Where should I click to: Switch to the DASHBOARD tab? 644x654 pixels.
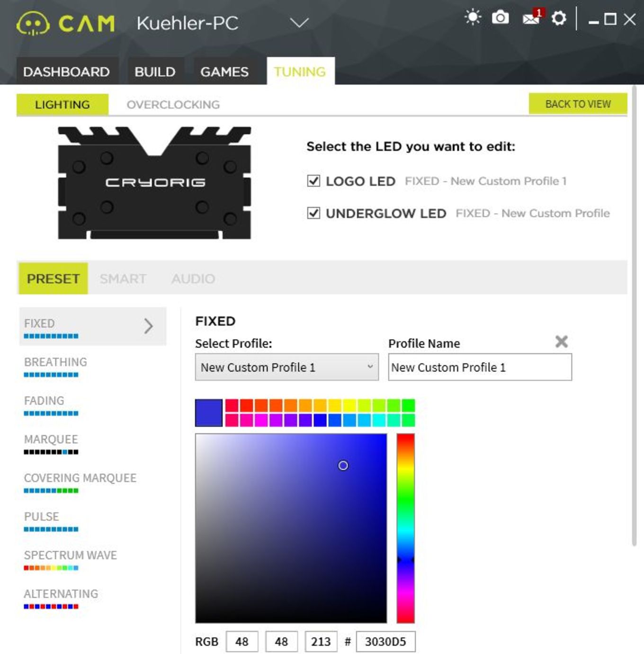(x=67, y=72)
